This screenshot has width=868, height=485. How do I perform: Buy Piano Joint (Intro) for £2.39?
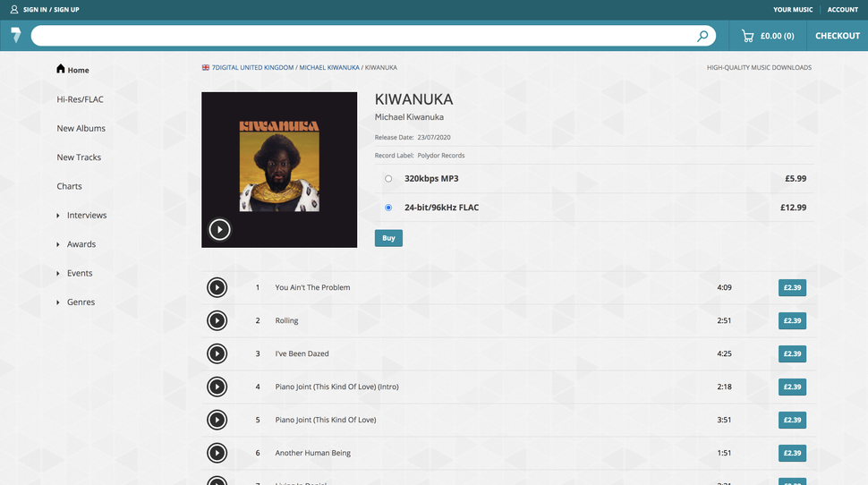coord(792,387)
